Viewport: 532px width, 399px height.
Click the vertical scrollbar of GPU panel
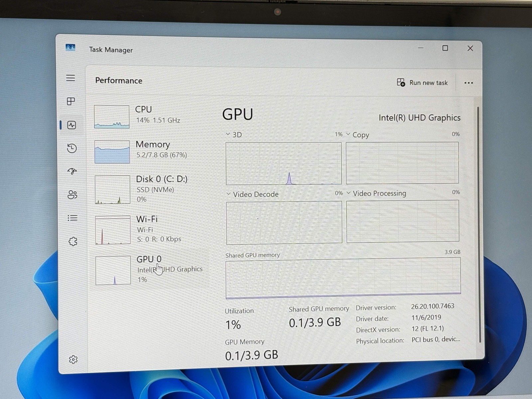[x=479, y=224]
